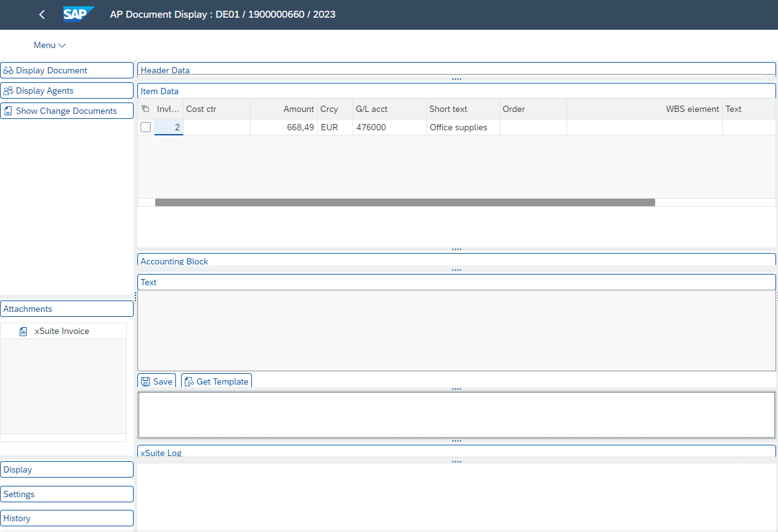The width and height of the screenshot is (778, 532).
Task: Click the Show Change Documents icon
Action: pyautogui.click(x=8, y=111)
